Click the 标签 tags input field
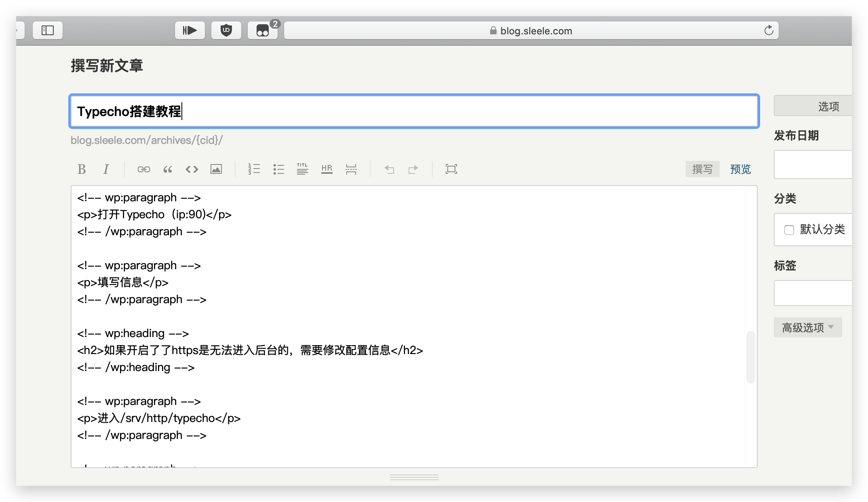 813,293
